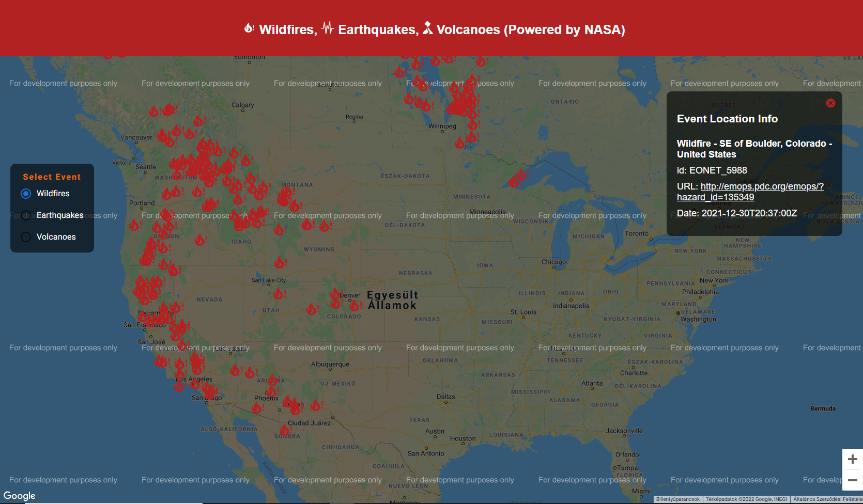This screenshot has width=863, height=504.
Task: Click wildfire marker right of the IDAHO label area
Action: [279, 229]
